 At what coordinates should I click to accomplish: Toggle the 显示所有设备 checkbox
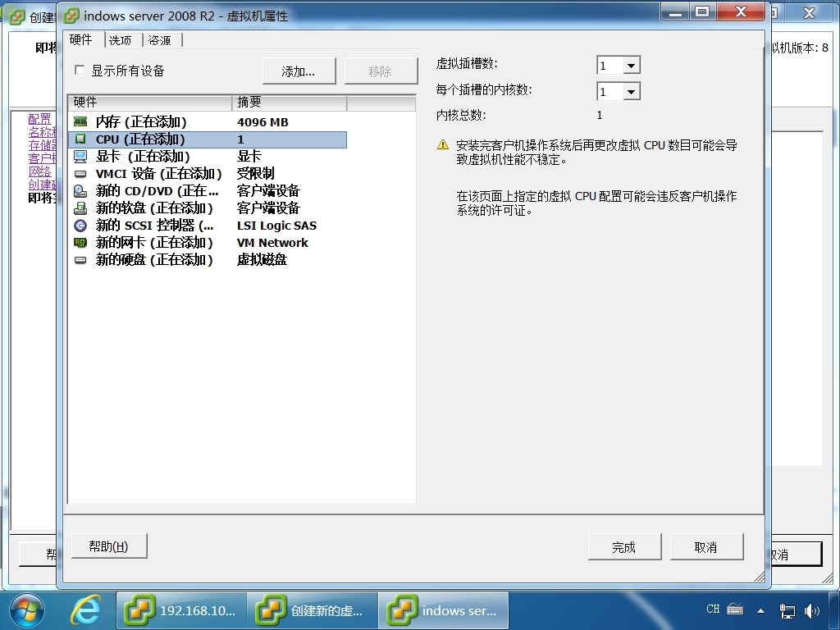pos(80,71)
